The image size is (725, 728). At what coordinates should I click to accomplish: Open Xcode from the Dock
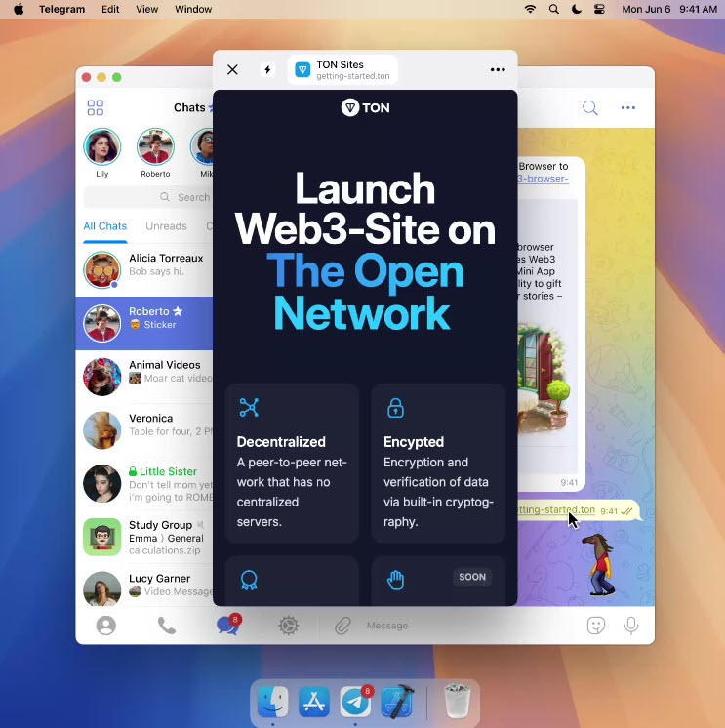point(397,702)
